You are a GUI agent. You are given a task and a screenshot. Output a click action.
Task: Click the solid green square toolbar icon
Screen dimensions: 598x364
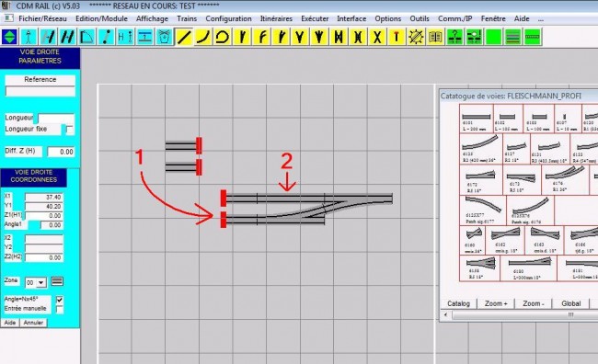[x=493, y=37]
